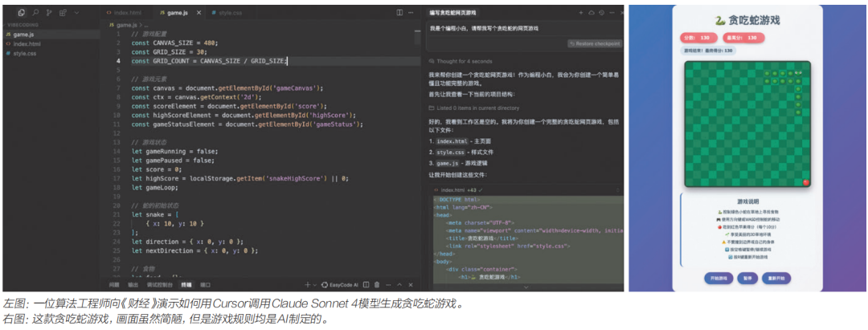The height and width of the screenshot is (330, 868).
Task: Switch to the style.css editor tab
Action: pyautogui.click(x=228, y=13)
